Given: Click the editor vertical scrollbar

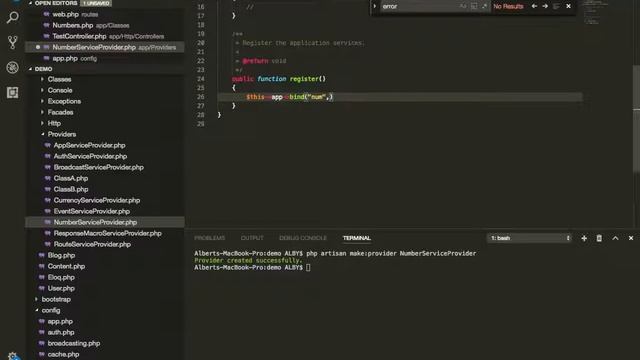Looking at the screenshot, I should pyautogui.click(x=636, y=118).
